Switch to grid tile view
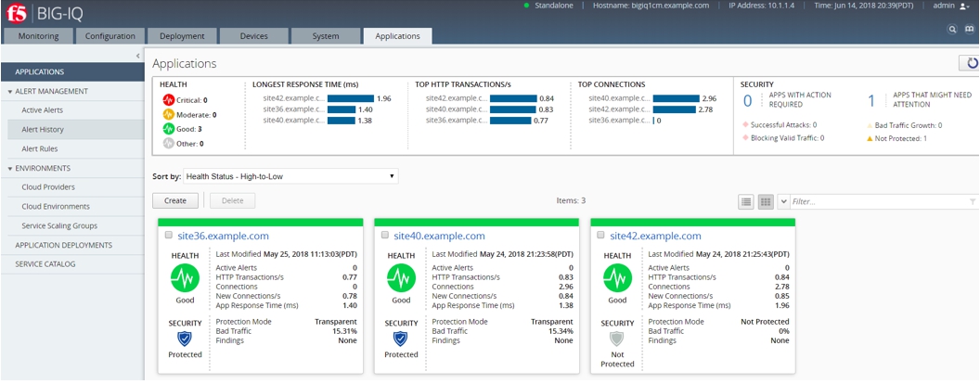The width and height of the screenshot is (980, 384). tap(766, 201)
